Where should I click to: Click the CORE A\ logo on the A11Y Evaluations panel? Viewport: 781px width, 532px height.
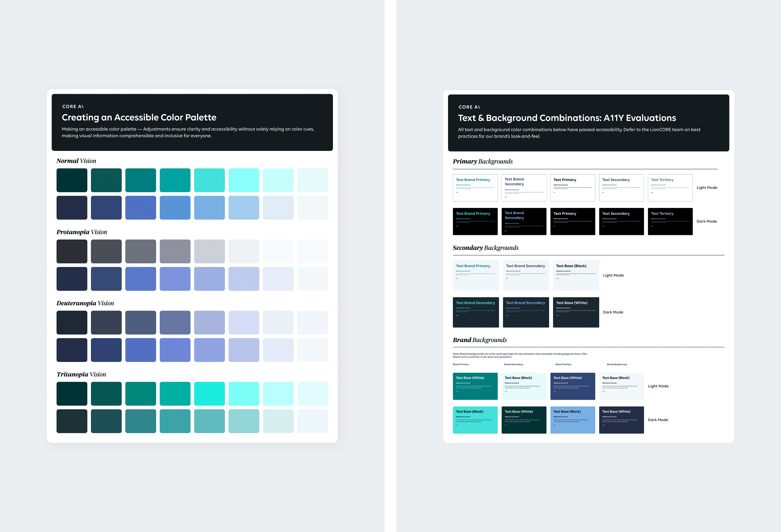coord(469,107)
